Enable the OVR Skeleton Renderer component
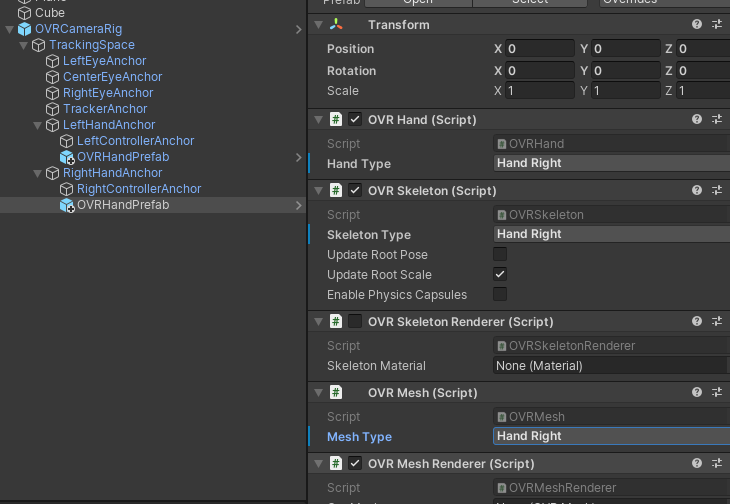Screen dimensions: 730x504 355,322
